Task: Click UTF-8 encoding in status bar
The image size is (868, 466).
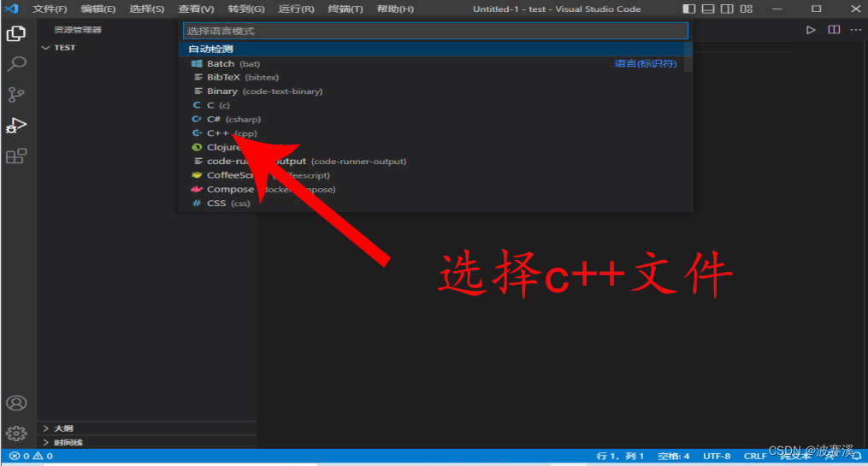Action: (717, 456)
